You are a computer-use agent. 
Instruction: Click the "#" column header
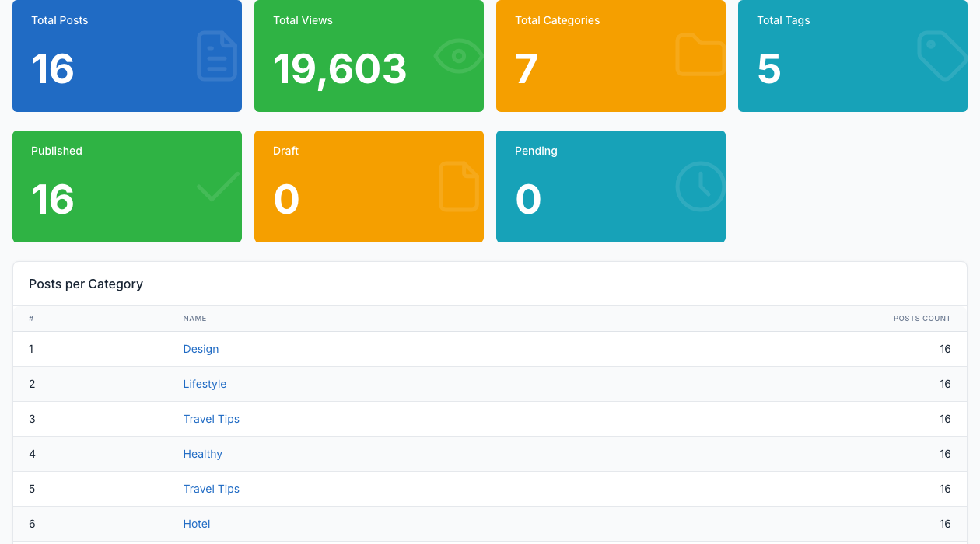tap(31, 319)
